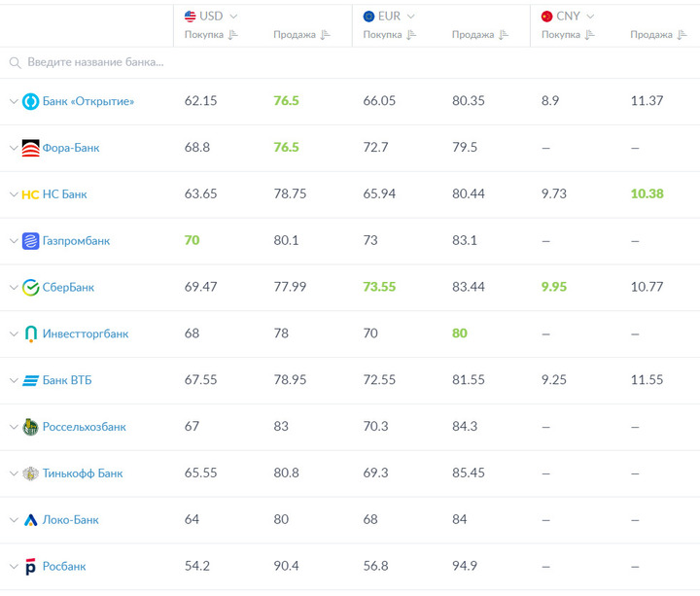Screen dimensions: 700x596
Task: Open Росбанк link
Action: click(64, 567)
